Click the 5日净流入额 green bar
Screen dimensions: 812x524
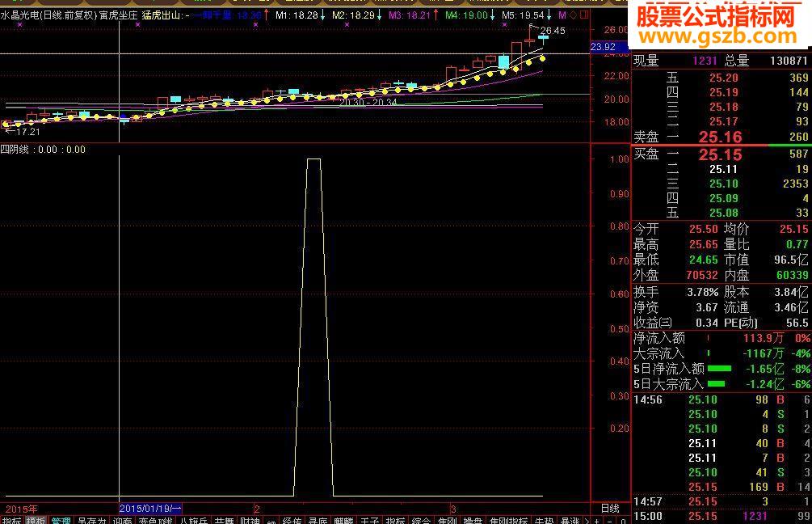pos(719,369)
